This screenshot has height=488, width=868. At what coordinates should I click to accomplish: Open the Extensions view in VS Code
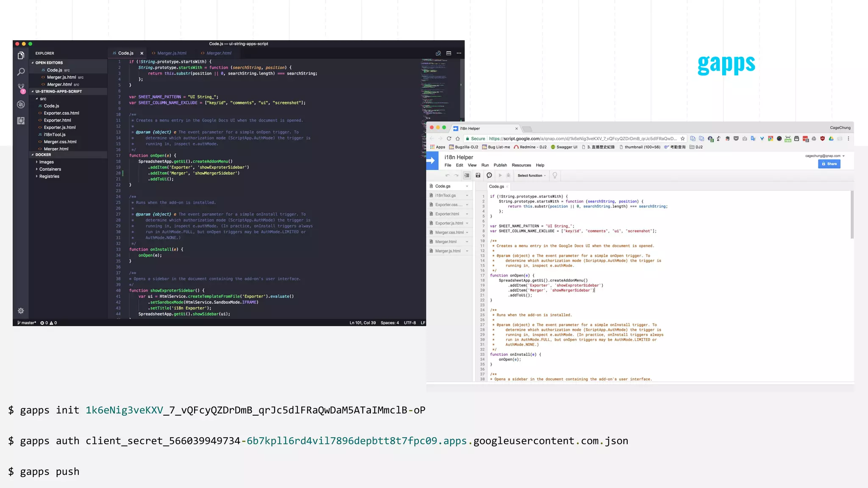point(21,121)
